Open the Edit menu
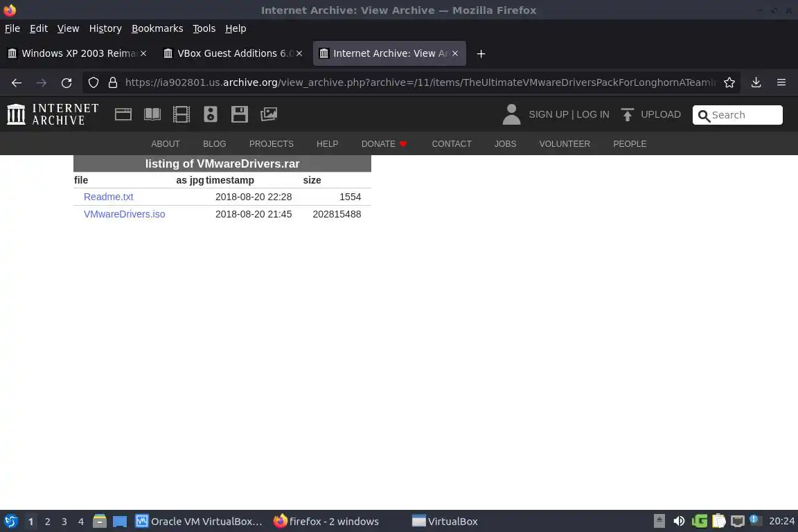Image resolution: width=798 pixels, height=532 pixels. point(39,28)
